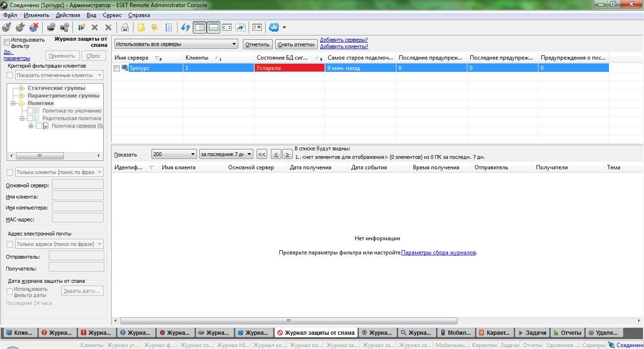Open the Добавить серверы? link
The width and height of the screenshot is (644, 349).
(344, 40)
